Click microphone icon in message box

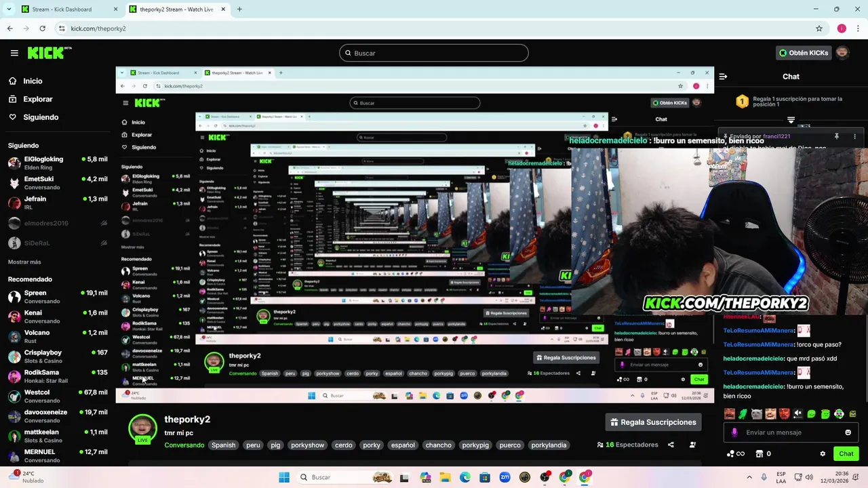point(734,432)
